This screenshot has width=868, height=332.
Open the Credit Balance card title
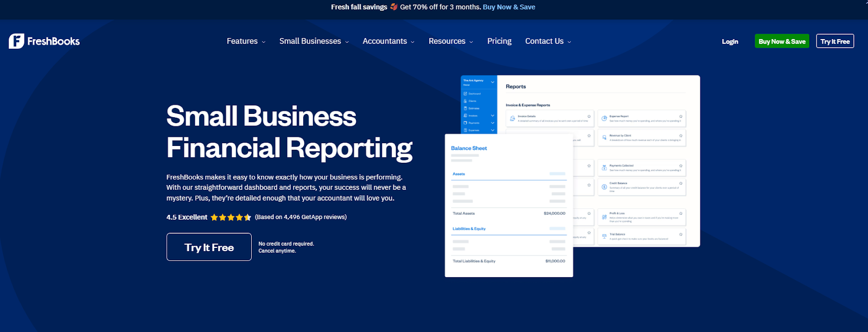618,183
